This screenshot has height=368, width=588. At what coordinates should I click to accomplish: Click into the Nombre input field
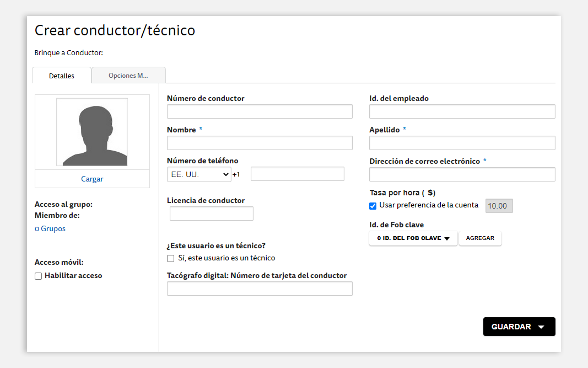[260, 143]
